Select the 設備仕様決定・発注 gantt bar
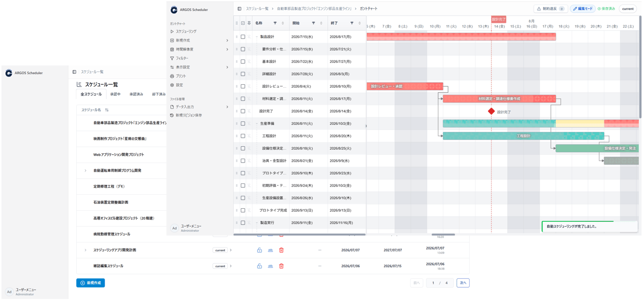Screen dimensions: 644x300 (x=597, y=148)
